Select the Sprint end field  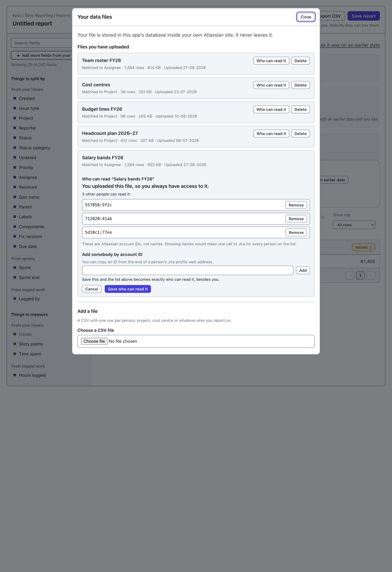(x=29, y=277)
